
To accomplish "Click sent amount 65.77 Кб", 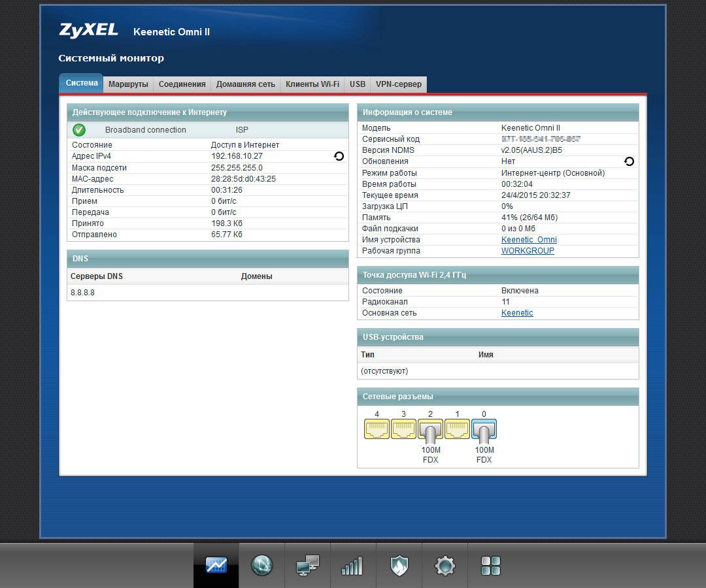I will (x=226, y=235).
